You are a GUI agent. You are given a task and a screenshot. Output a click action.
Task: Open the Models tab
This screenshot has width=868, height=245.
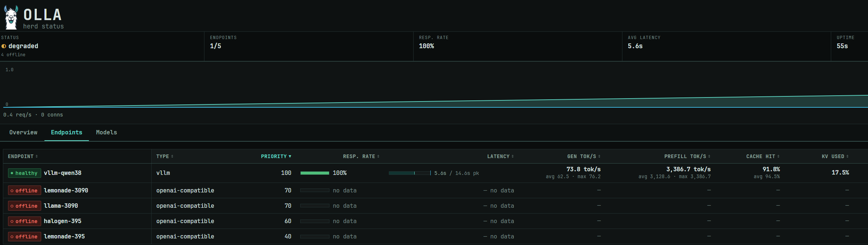[106, 133]
